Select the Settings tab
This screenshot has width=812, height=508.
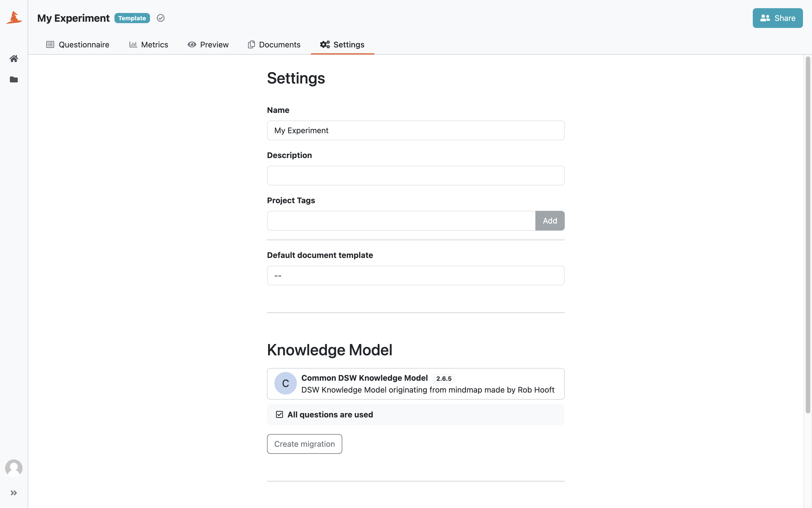pos(342,45)
